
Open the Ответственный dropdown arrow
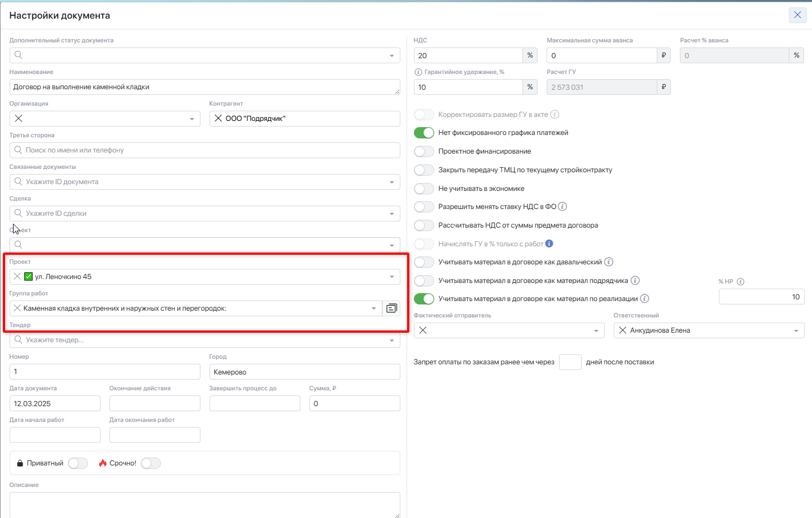796,331
